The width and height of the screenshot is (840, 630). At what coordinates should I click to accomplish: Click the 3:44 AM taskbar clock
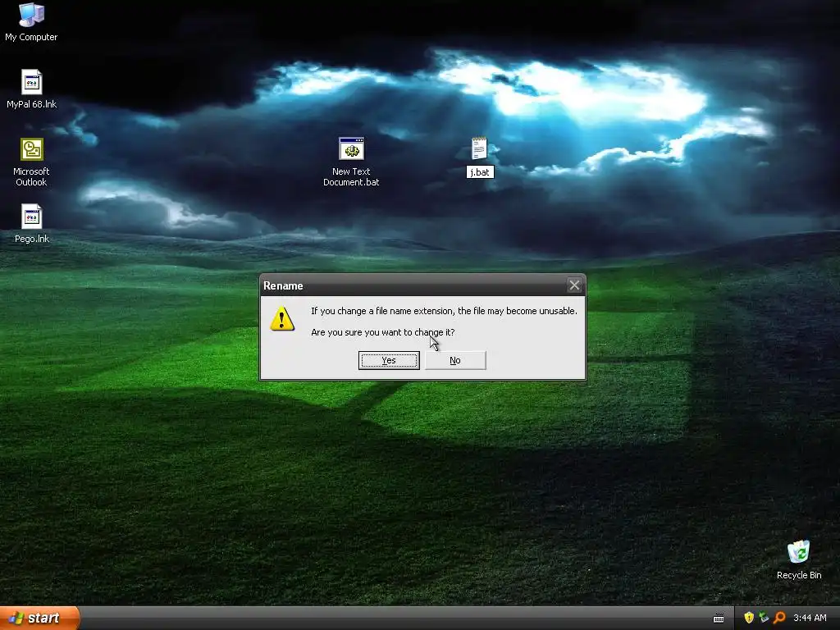click(x=810, y=619)
